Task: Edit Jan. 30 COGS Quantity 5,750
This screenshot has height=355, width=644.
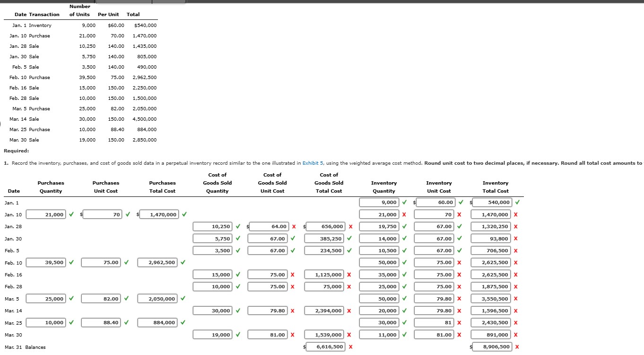Action: (213, 239)
